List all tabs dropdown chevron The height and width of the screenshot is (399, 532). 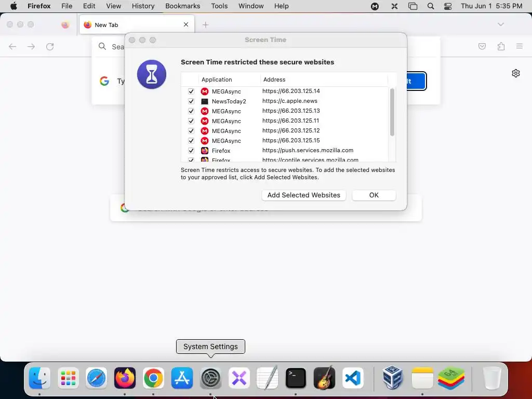click(x=500, y=24)
